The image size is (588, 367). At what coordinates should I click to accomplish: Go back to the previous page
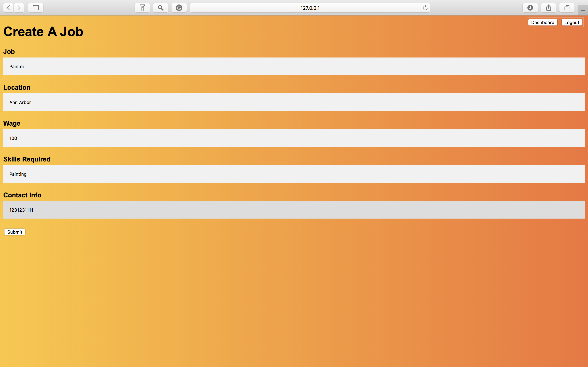coord(8,8)
